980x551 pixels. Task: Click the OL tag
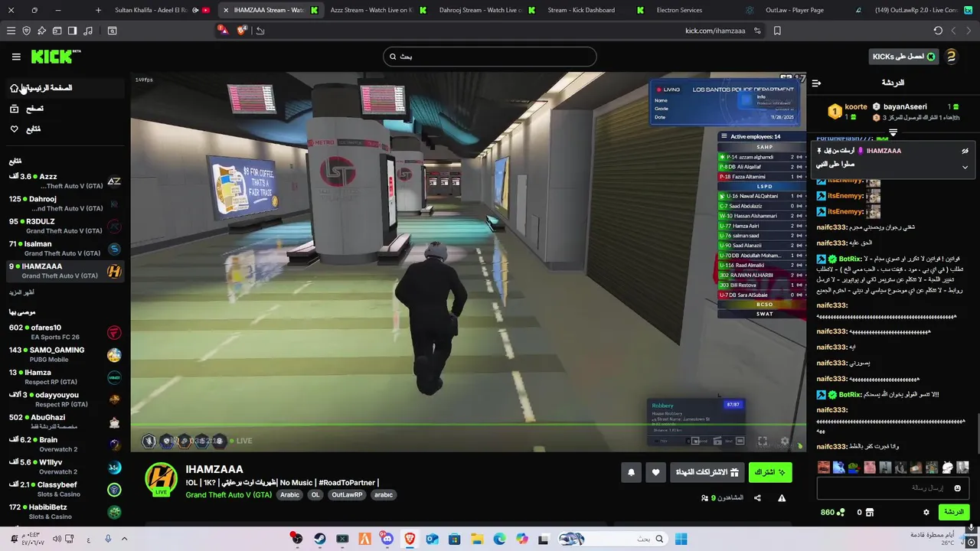[x=315, y=495]
